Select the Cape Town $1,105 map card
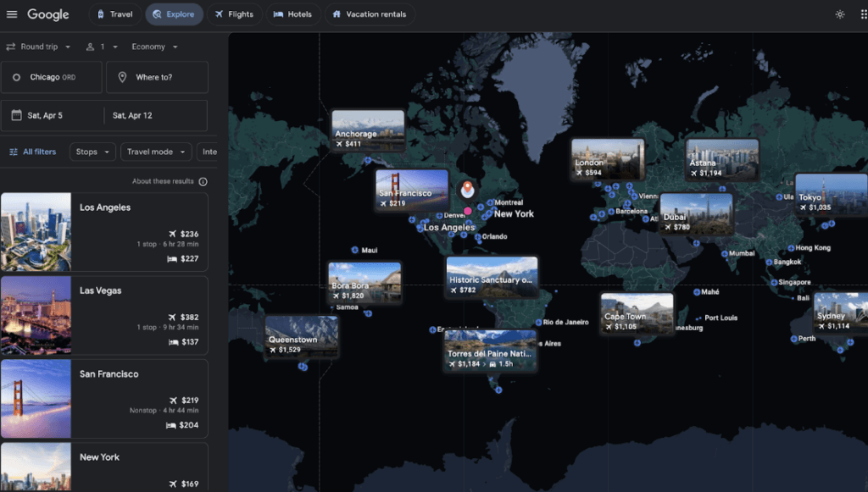 tap(637, 312)
